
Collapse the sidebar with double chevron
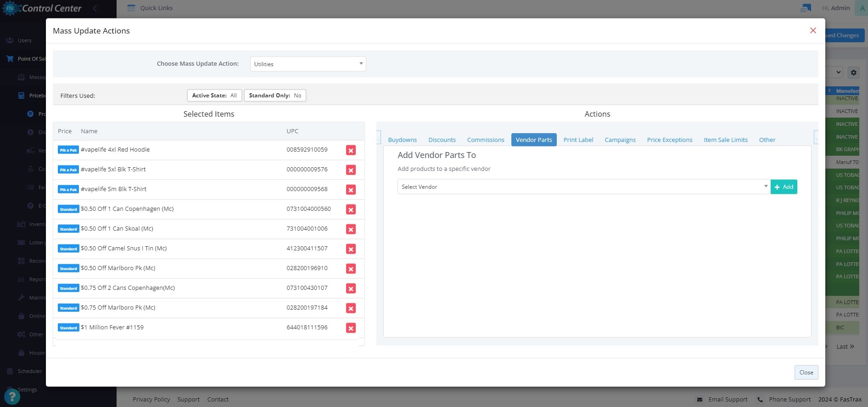[96, 8]
